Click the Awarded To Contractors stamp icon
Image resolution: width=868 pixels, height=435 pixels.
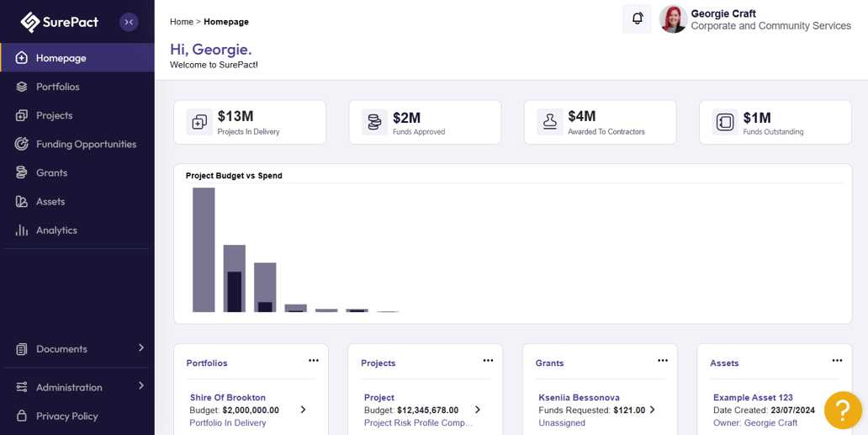[550, 122]
